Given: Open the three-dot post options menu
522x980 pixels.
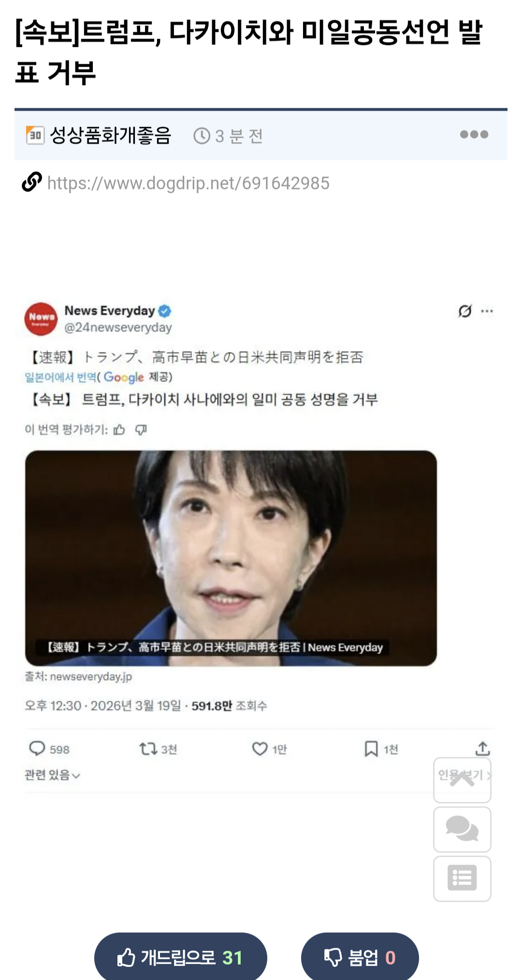Looking at the screenshot, I should pyautogui.click(x=474, y=134).
